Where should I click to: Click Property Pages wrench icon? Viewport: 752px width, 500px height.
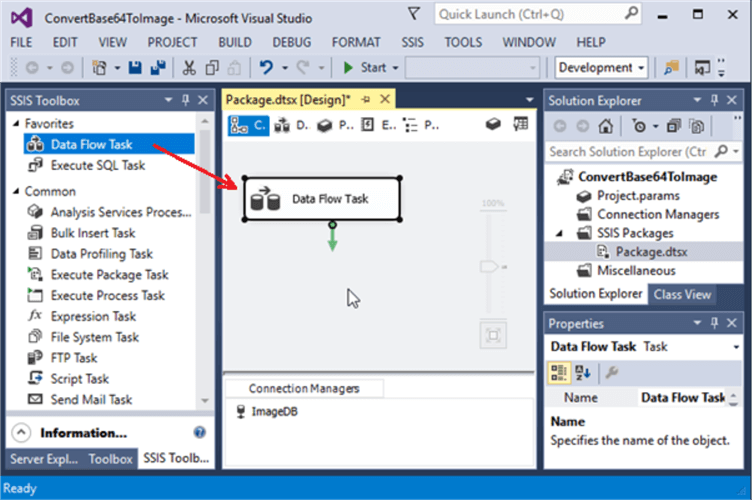point(611,372)
